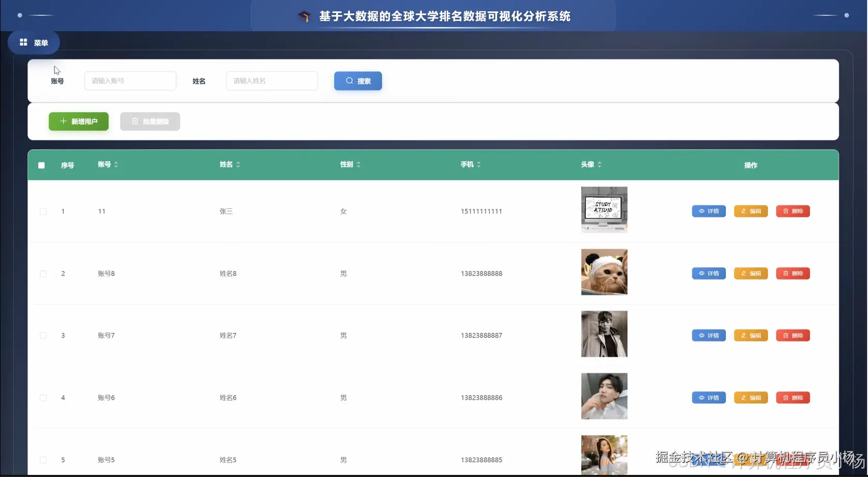
Task: Click the magnifier icon on 搜索 button
Action: 349,81
